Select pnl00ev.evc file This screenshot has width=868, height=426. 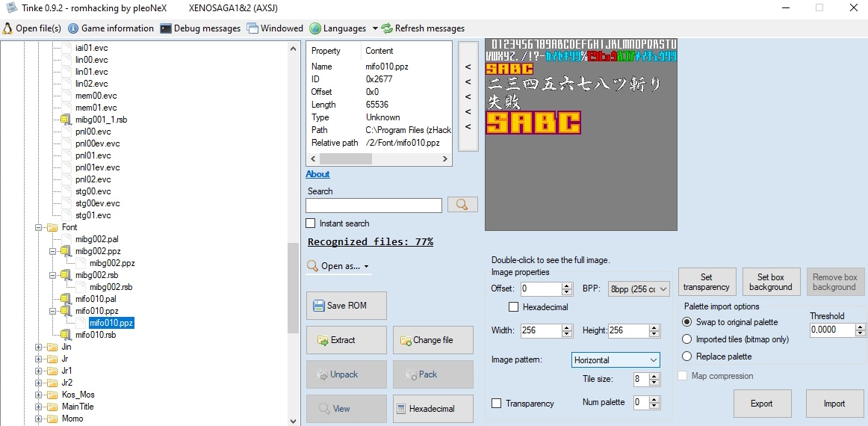[97, 143]
